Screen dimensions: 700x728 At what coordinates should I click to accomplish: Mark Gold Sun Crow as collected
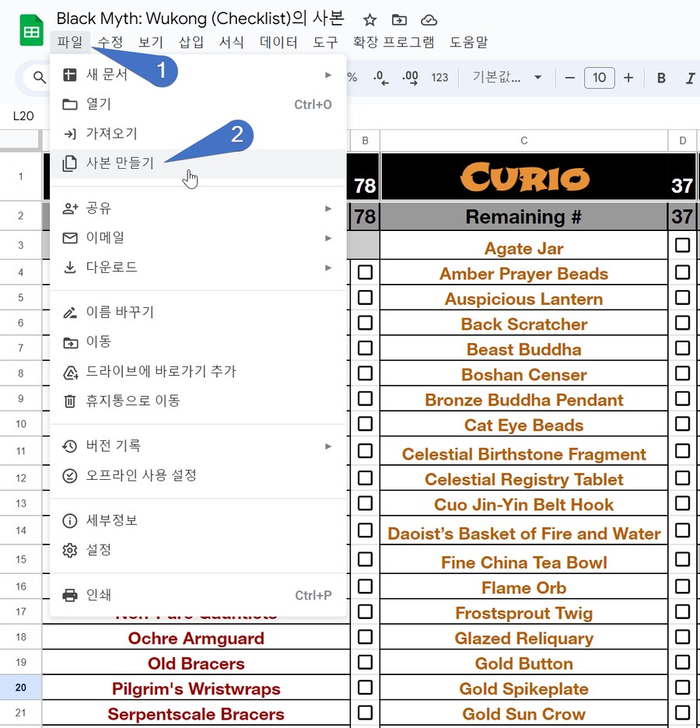(x=682, y=714)
